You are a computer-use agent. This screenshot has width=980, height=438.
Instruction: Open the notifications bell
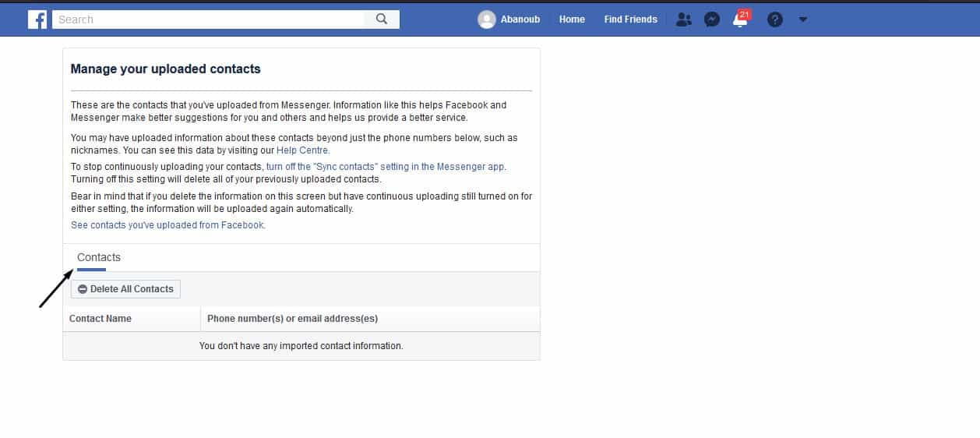(740, 20)
